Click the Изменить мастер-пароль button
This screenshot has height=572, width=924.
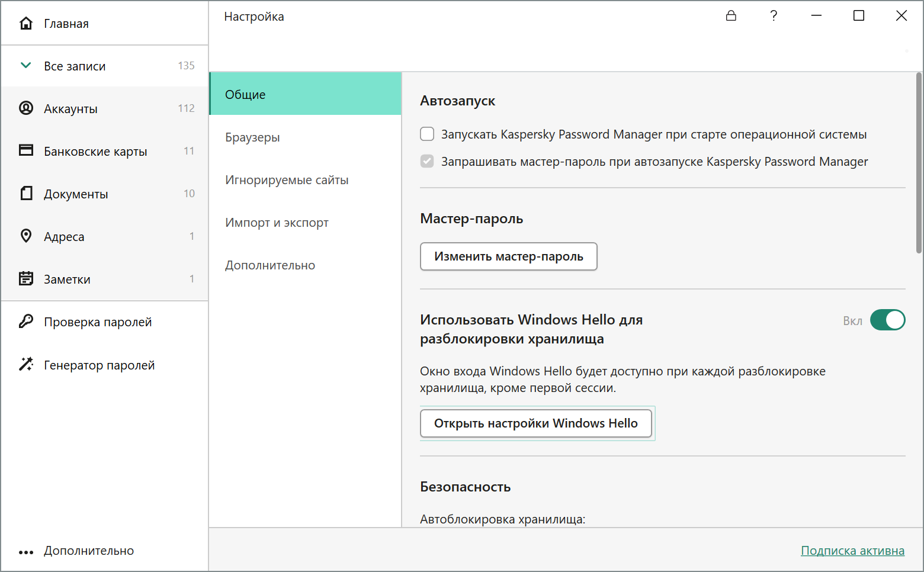tap(508, 256)
